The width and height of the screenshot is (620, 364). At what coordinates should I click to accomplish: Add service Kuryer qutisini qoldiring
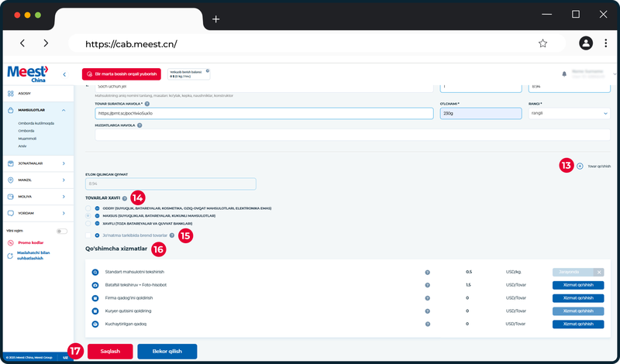coord(578,311)
